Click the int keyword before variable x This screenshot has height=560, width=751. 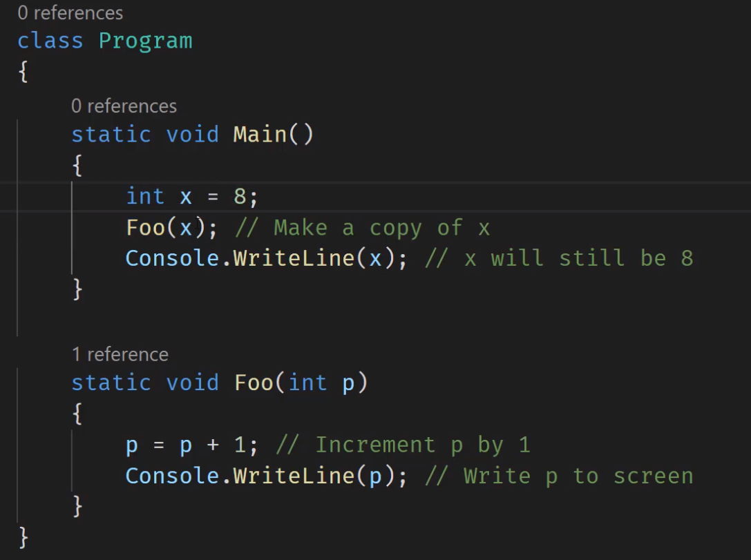click(x=145, y=197)
